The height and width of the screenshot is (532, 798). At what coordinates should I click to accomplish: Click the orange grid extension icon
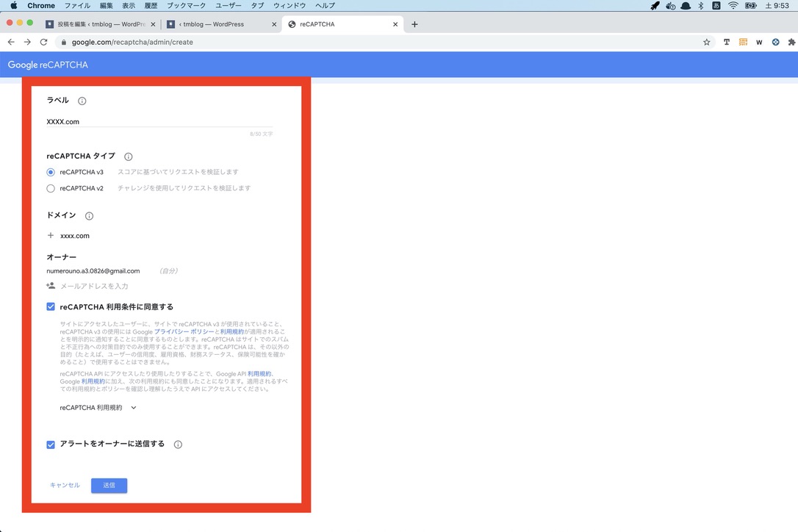point(743,43)
